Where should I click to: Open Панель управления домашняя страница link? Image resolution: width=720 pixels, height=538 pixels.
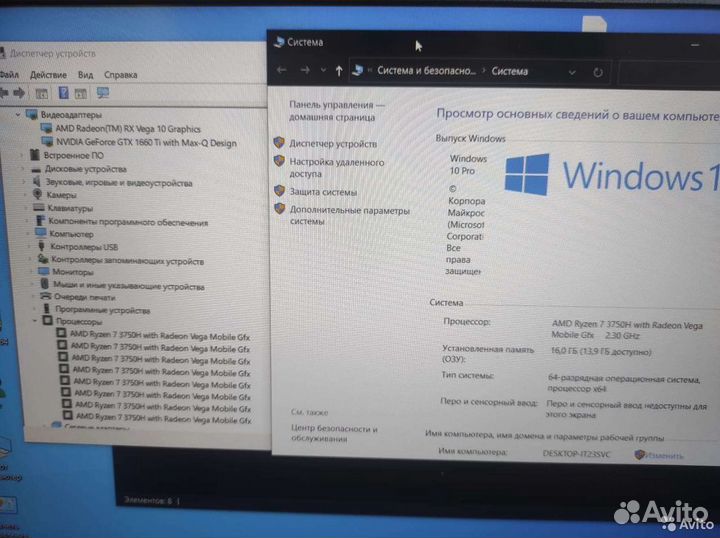coord(337,111)
